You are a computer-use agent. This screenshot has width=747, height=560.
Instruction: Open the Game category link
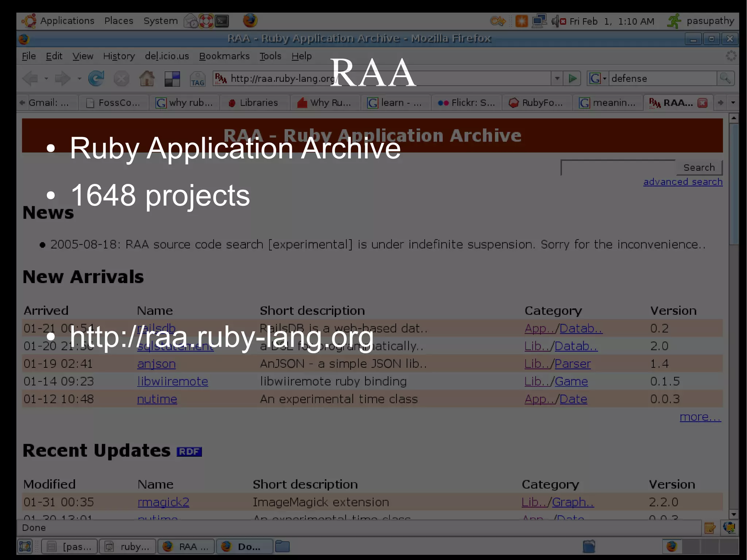click(x=571, y=382)
